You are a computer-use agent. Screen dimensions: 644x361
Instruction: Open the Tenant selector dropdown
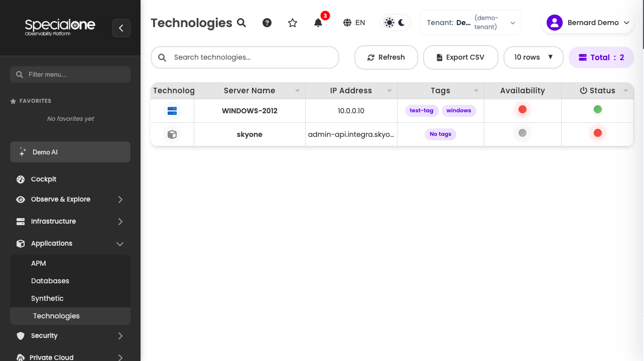point(471,23)
